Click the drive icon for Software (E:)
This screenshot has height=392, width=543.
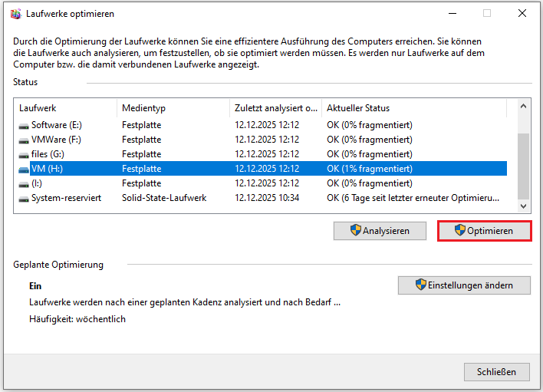tap(24, 126)
